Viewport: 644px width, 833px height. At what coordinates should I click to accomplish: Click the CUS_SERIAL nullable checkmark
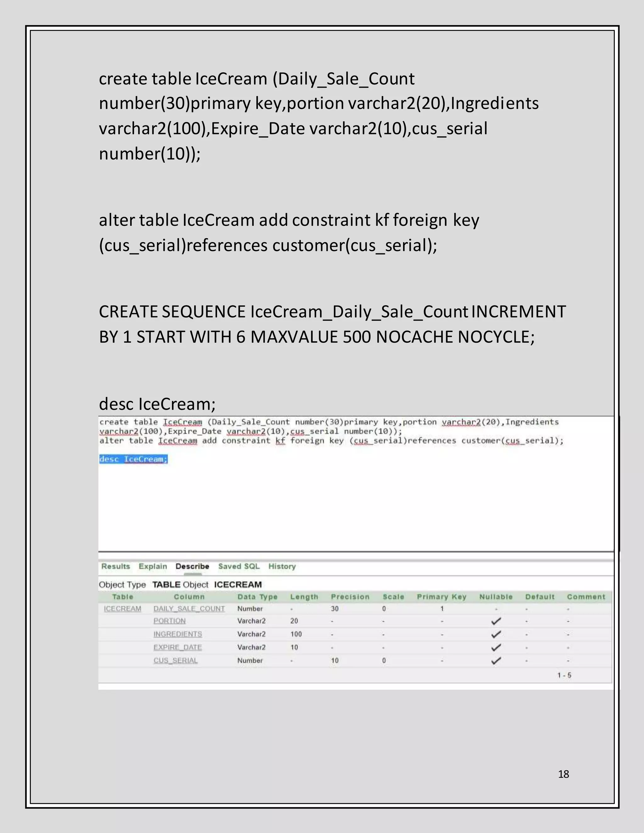point(496,661)
